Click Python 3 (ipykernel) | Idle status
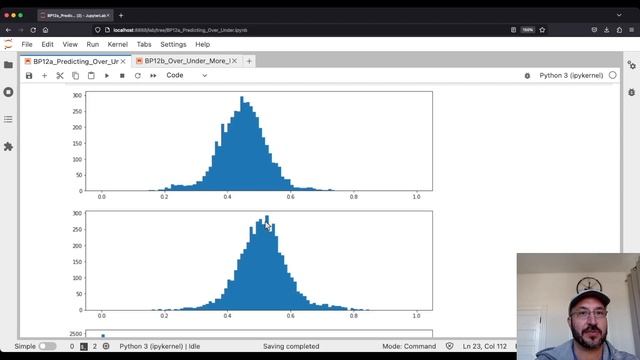Screen dimensions: 640x360 coord(160,346)
